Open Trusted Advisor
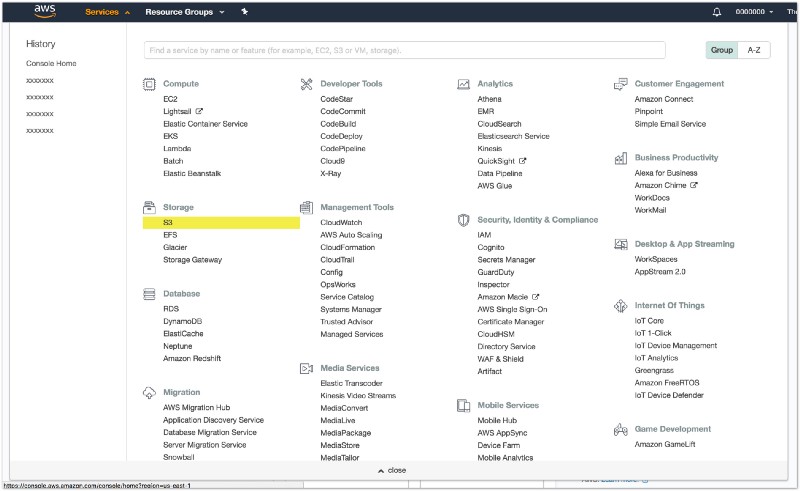800x491 pixels. click(x=346, y=322)
